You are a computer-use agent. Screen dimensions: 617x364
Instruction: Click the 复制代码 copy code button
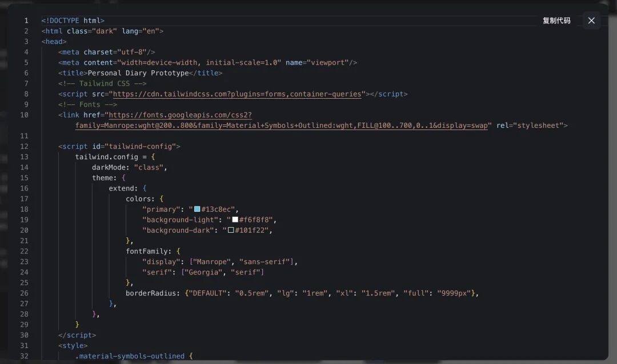556,21
